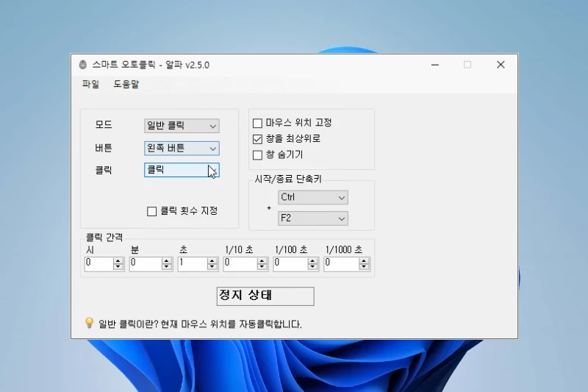Increase the 시 hours spinner value
The height and width of the screenshot is (392, 588).
[118, 260]
